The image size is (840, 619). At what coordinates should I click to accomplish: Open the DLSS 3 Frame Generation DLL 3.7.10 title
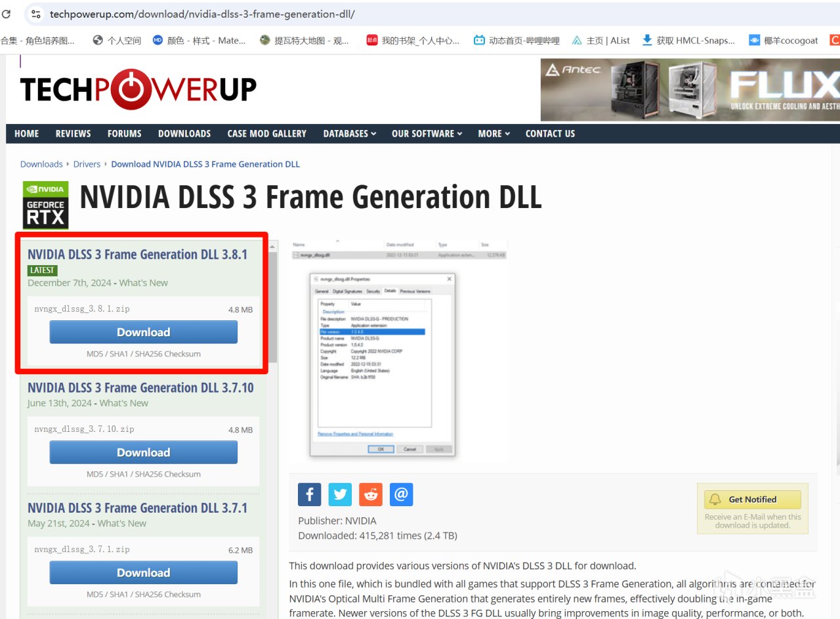coord(140,388)
